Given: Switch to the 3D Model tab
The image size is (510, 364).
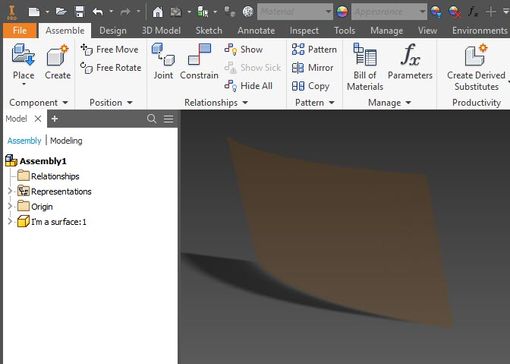Looking at the screenshot, I should [x=161, y=31].
